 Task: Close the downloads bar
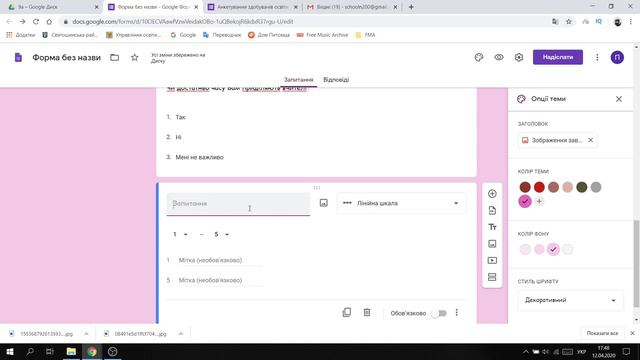(x=632, y=333)
